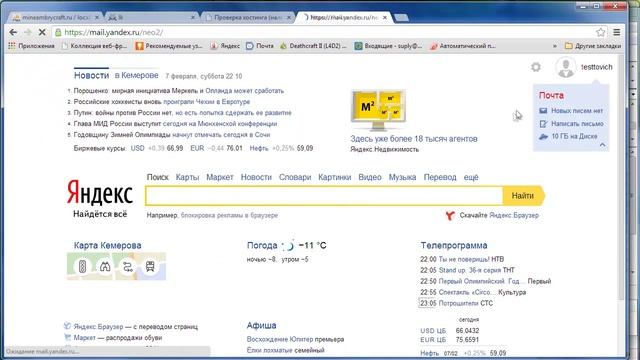
Task: Open the Карты service link
Action: tap(187, 177)
